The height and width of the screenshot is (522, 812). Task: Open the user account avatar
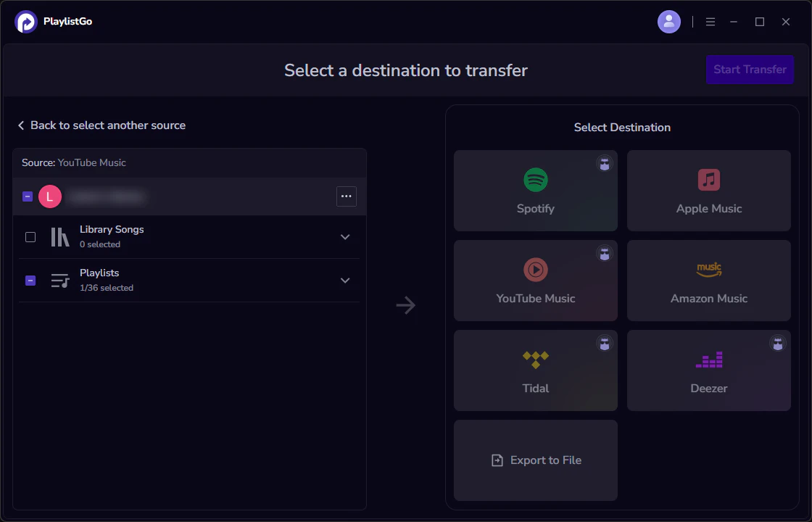pyautogui.click(x=668, y=22)
